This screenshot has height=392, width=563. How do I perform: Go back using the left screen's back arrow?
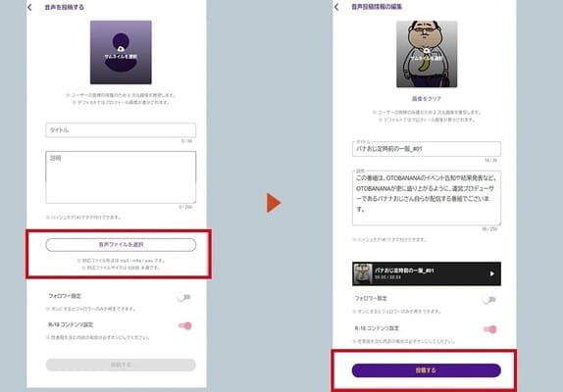29,7
